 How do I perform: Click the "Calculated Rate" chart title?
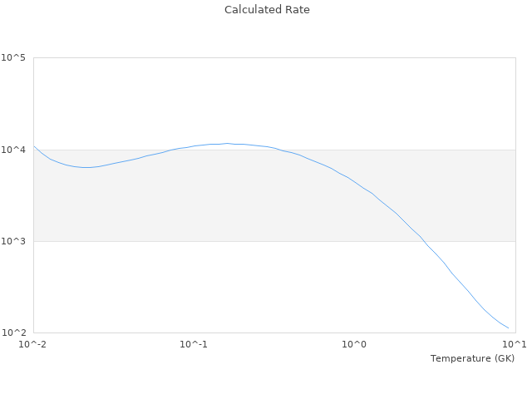(x=267, y=10)
